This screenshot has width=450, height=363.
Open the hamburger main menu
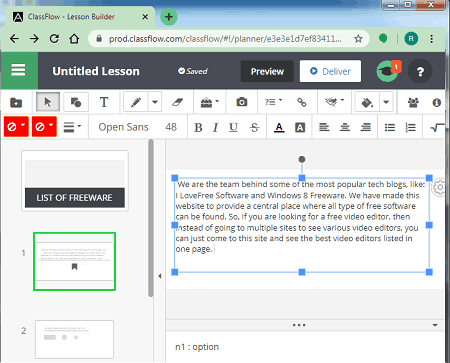coord(18,70)
